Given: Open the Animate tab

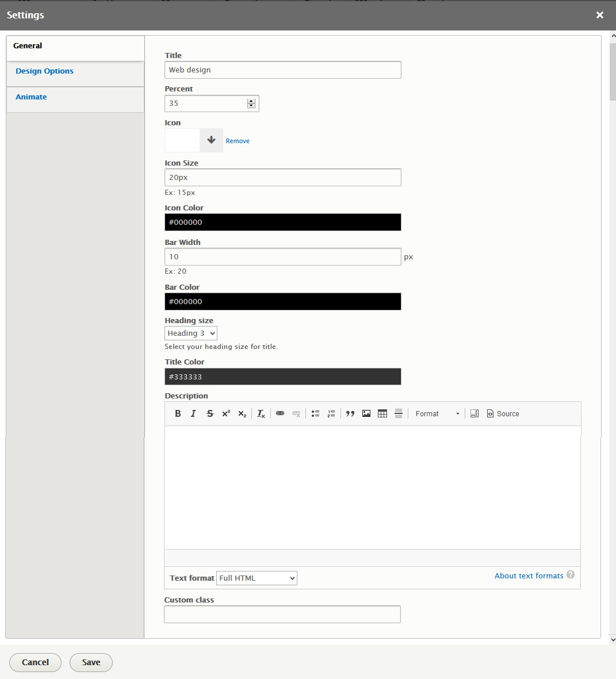Looking at the screenshot, I should [32, 97].
